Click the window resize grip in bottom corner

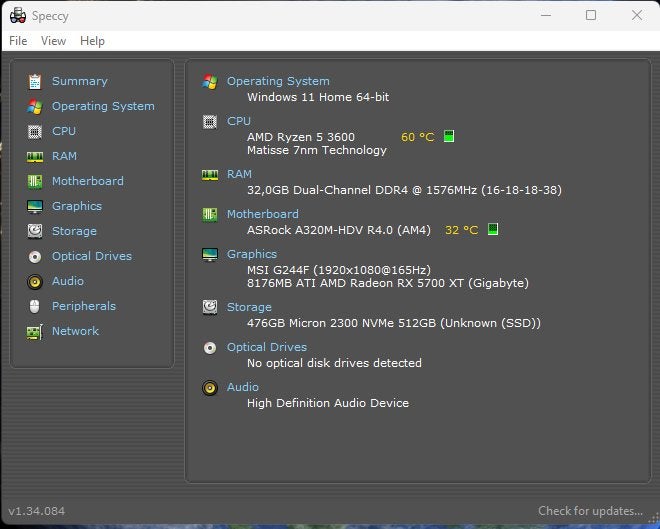(654, 520)
